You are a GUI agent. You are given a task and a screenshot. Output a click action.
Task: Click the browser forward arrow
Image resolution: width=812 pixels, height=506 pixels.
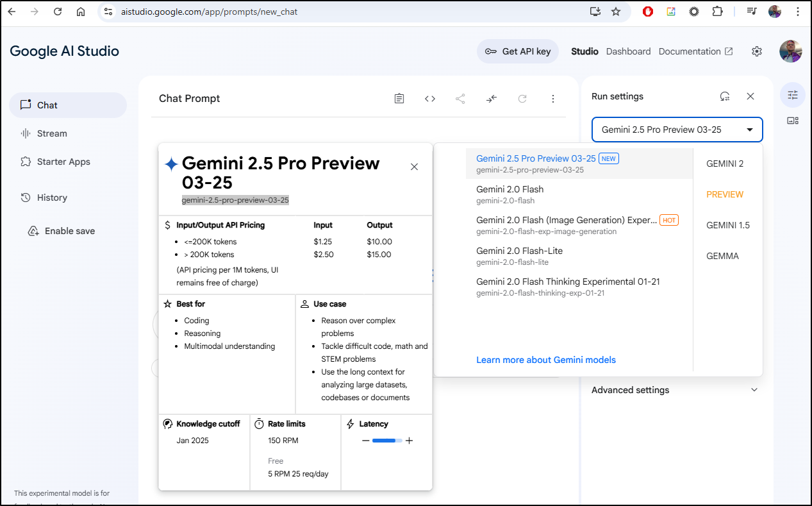(35, 12)
